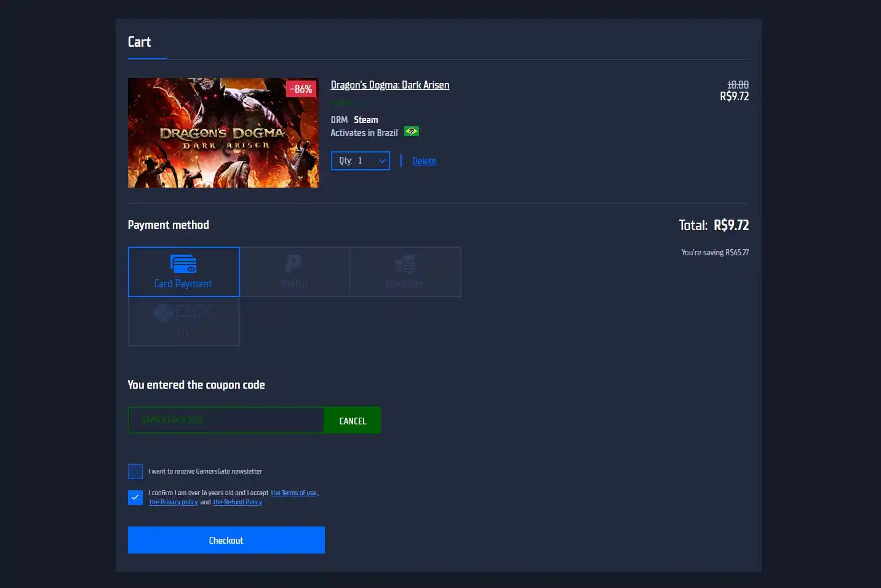Open the Dragon's Dogma: Dark Arisen title link
This screenshot has height=588, width=881.
coord(390,85)
